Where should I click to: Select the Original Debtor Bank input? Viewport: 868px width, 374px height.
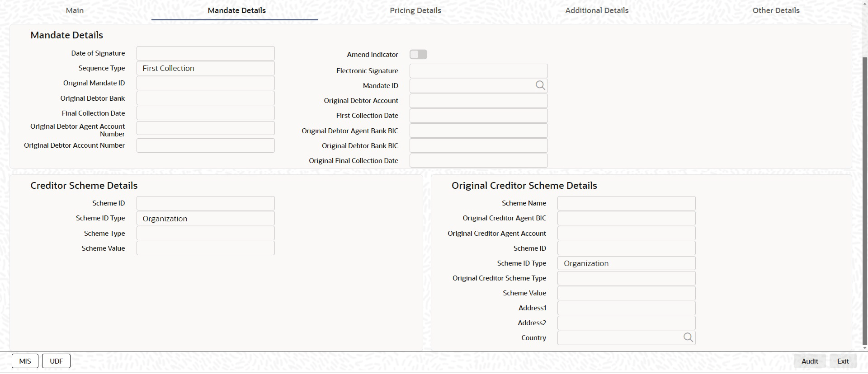coord(206,98)
